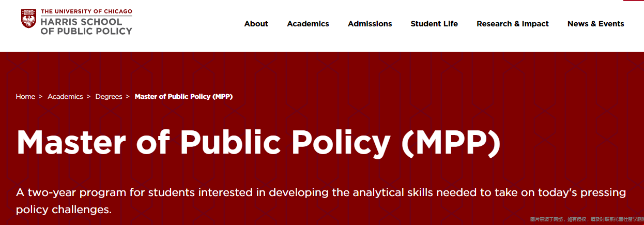Open the Degrees breadcrumb link
The width and height of the screenshot is (644, 225).
coord(109,97)
